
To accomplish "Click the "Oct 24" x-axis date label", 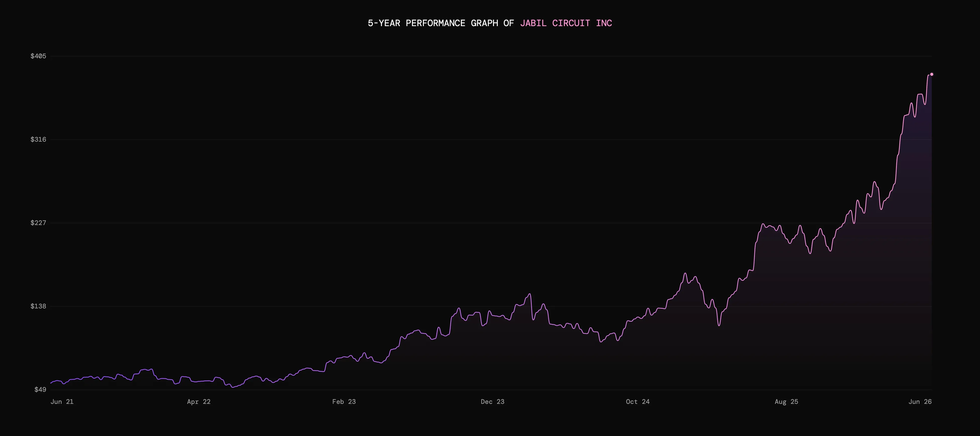I will tap(638, 402).
